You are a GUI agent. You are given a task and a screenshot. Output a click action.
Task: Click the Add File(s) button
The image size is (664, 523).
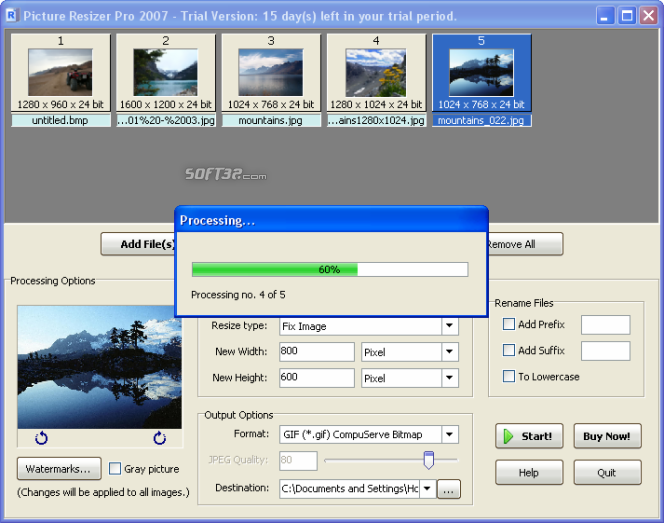click(138, 244)
